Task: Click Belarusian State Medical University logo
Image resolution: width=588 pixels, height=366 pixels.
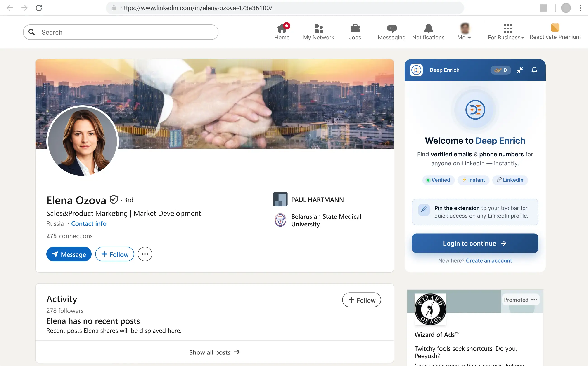Action: pos(280,220)
